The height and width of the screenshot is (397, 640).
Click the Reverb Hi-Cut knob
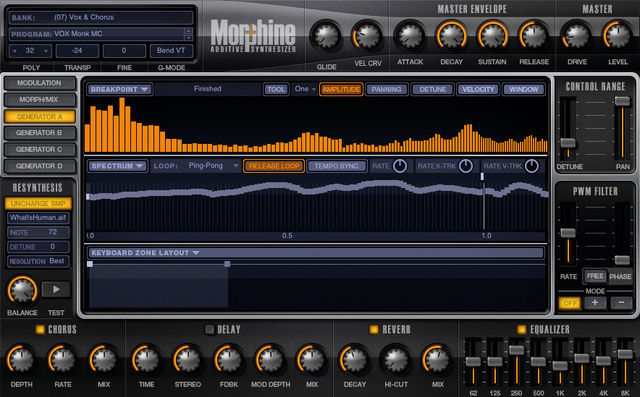(x=396, y=359)
